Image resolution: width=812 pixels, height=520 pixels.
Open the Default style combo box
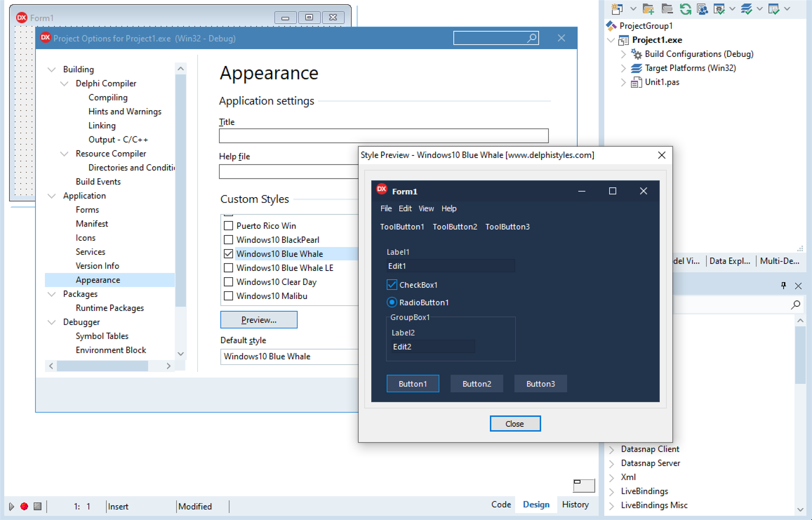[x=289, y=356]
